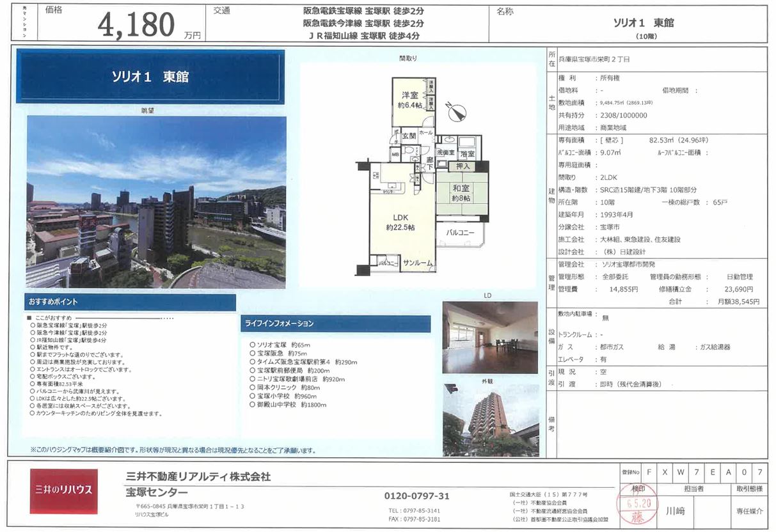Select the 洋室 約6.4帖 room on plan

click(410, 100)
